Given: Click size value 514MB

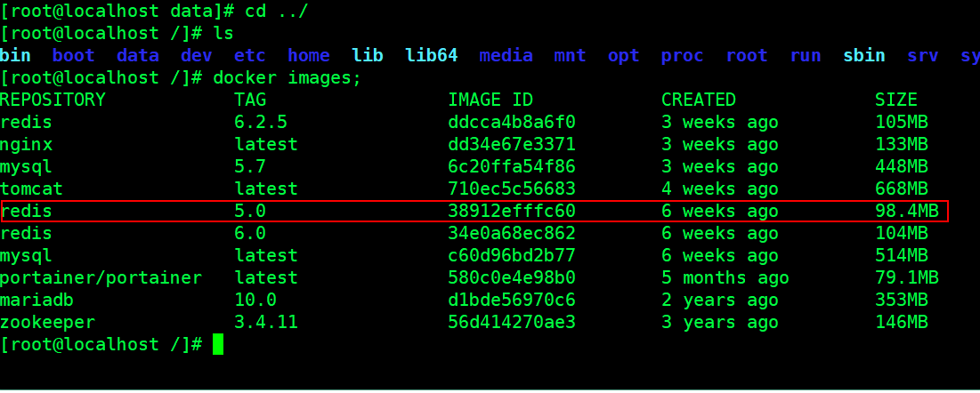Looking at the screenshot, I should coord(902,255).
